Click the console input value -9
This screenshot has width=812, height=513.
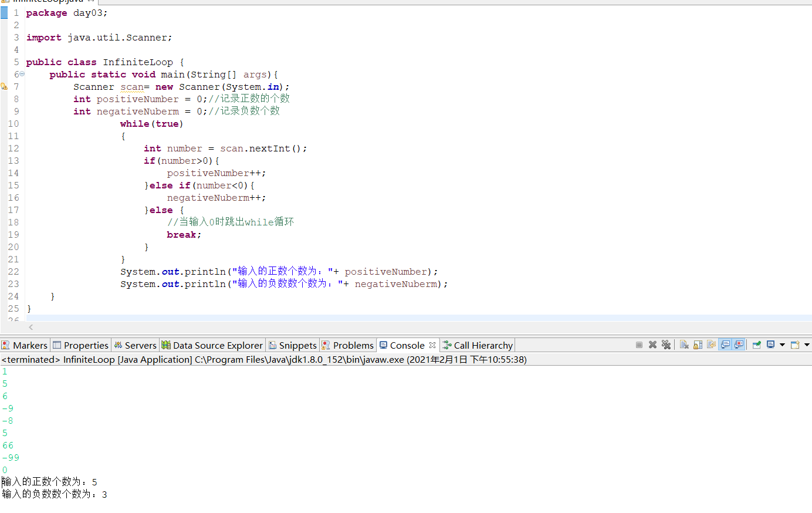tap(8, 409)
